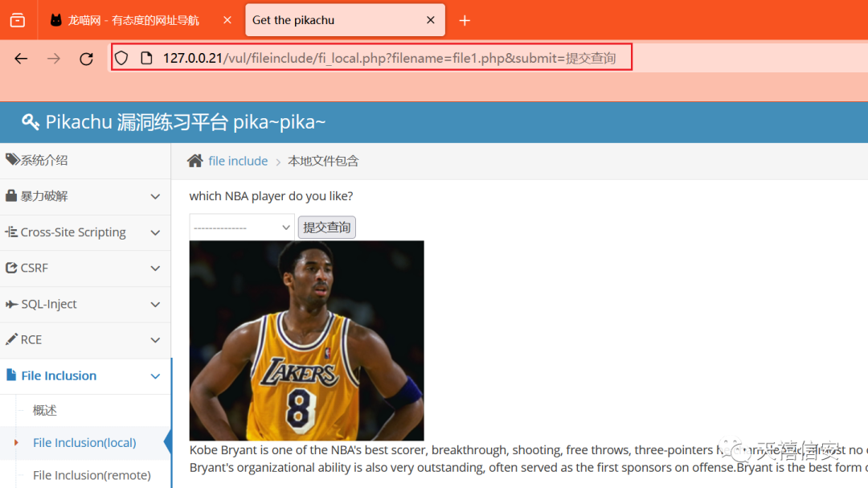Click the forward navigation arrow

click(x=54, y=58)
